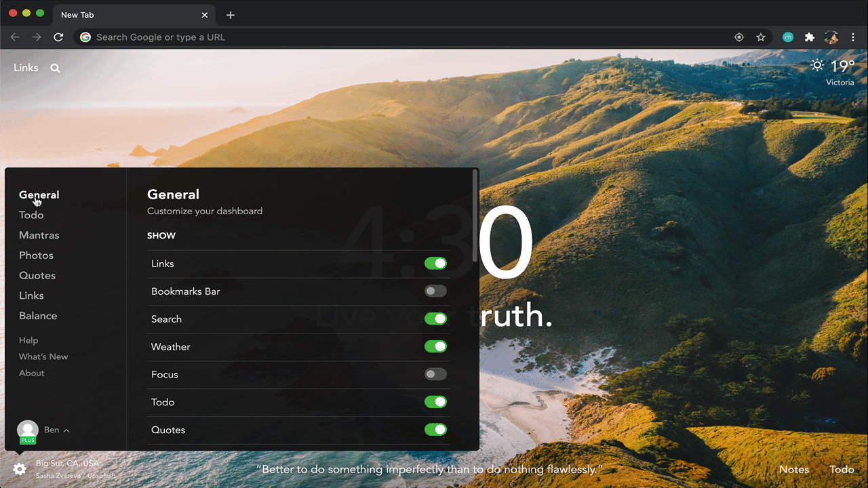Open the Notes widget
Screen dimensions: 868x488
pos(794,469)
